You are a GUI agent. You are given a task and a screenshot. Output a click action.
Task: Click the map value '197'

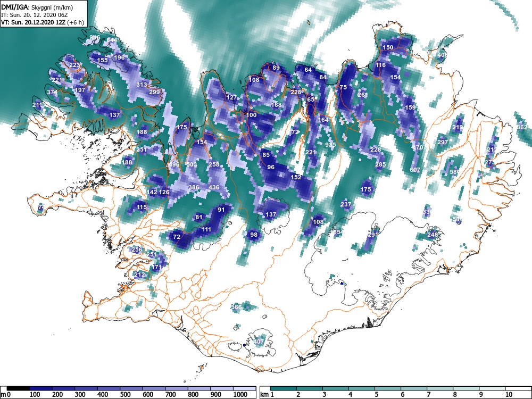pos(80,90)
